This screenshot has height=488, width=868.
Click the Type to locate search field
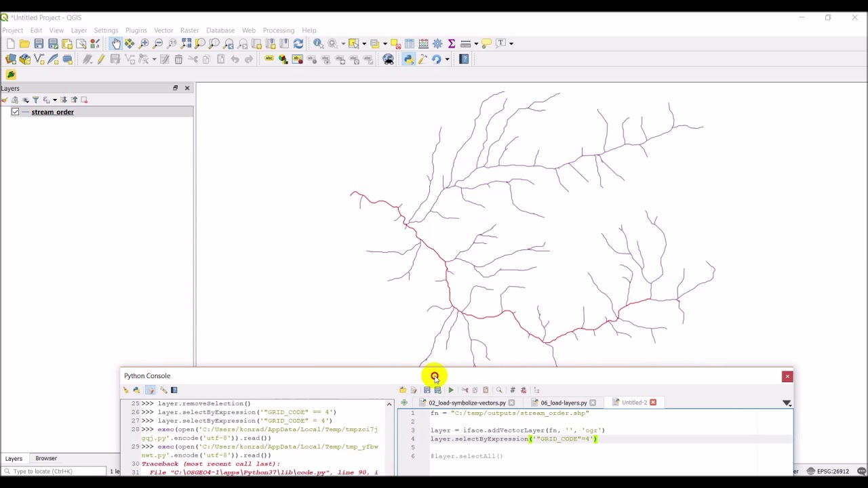[54, 471]
